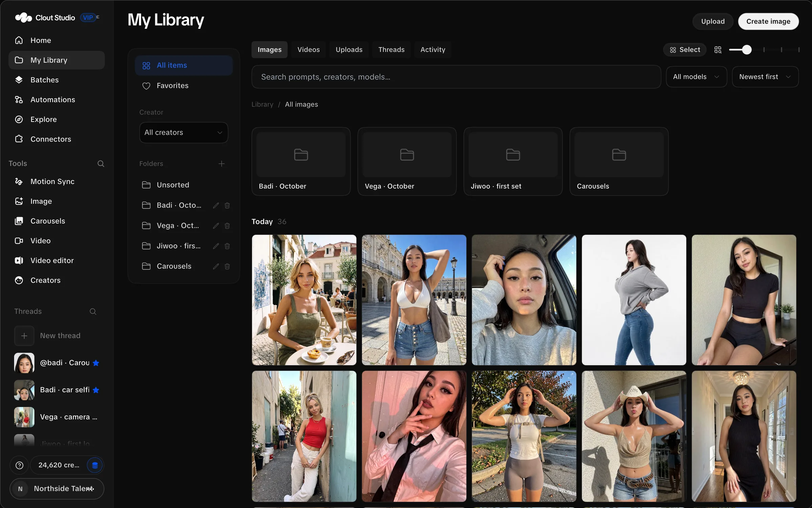Screen dimensions: 812x508
Task: Open the Creators tool
Action: 57,280
